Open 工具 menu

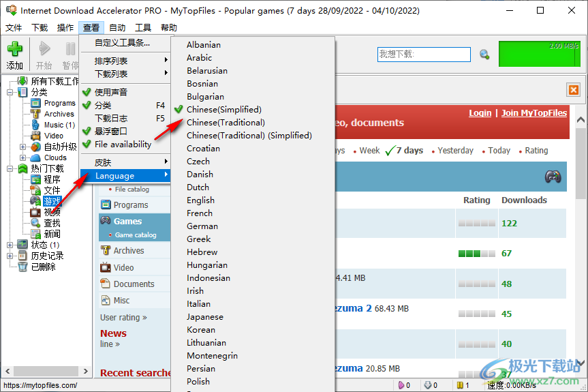point(143,28)
